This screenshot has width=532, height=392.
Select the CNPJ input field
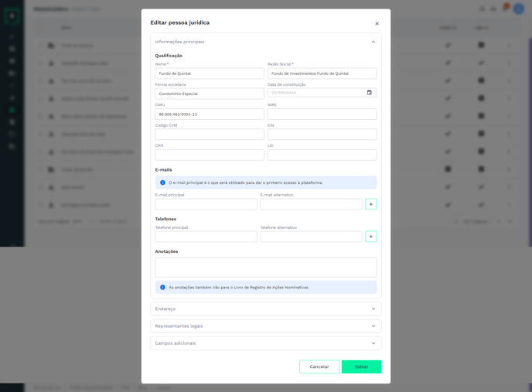[x=209, y=114]
